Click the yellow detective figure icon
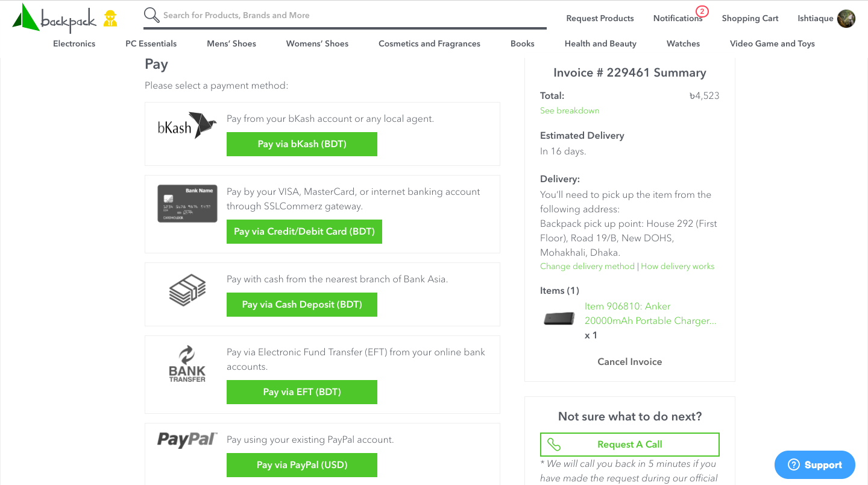 [x=110, y=19]
